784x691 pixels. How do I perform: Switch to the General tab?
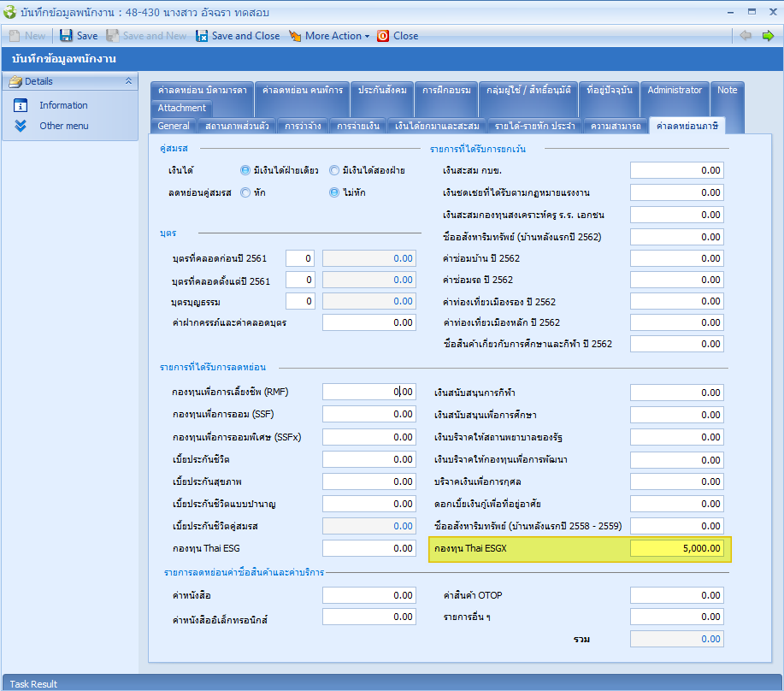click(x=174, y=126)
